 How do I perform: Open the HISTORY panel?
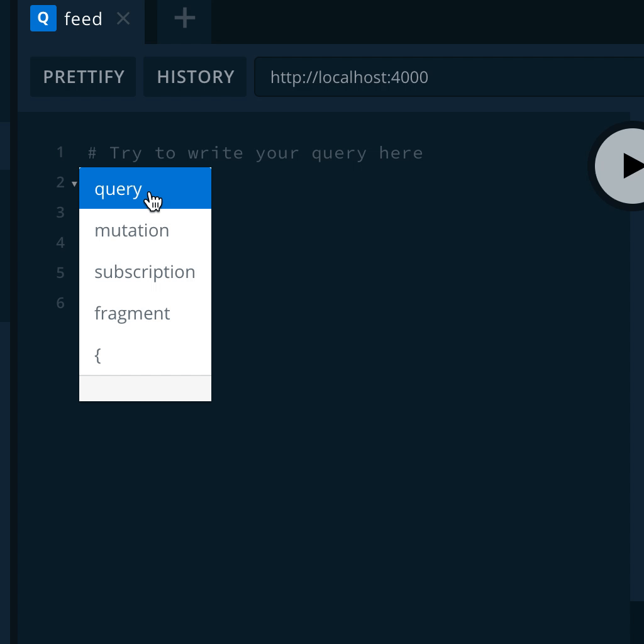click(195, 77)
